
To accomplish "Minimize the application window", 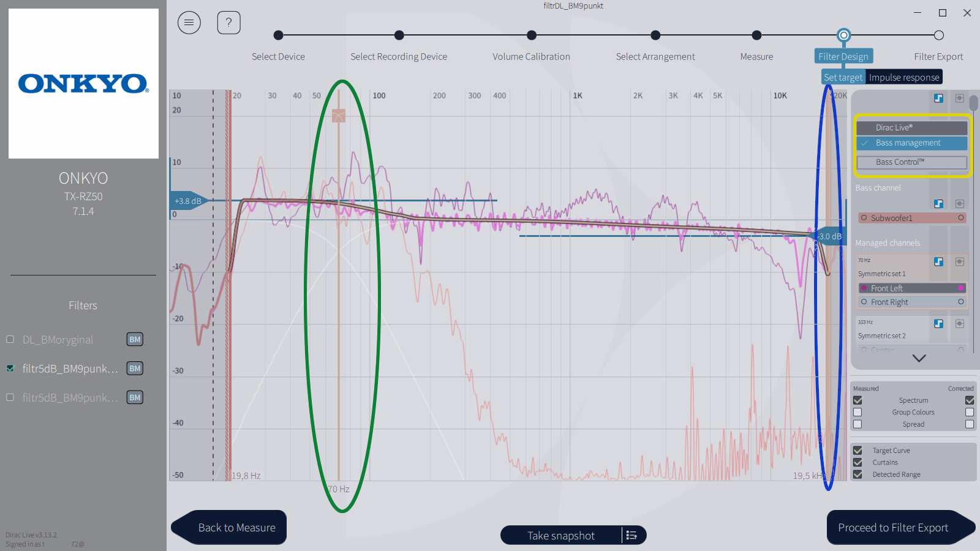I will 918,13.
